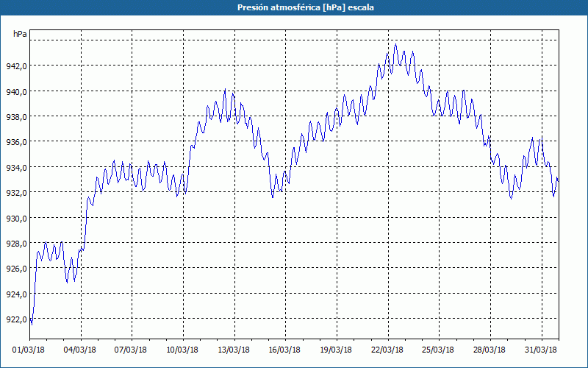
Task: Select the 07/03/18 date label
Action: [131, 350]
